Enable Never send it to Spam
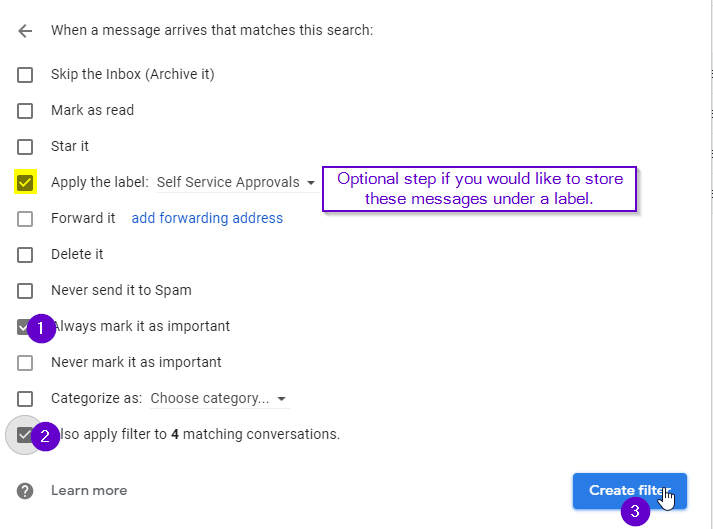713x529 pixels. point(25,291)
